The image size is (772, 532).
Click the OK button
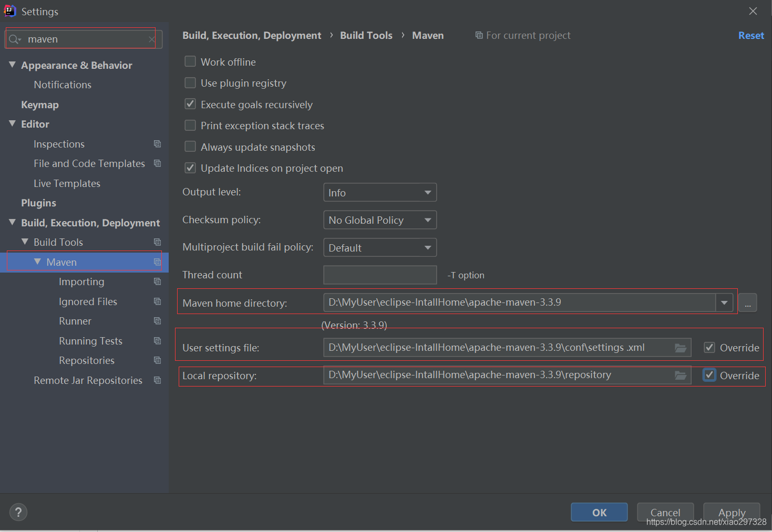[x=599, y=512]
